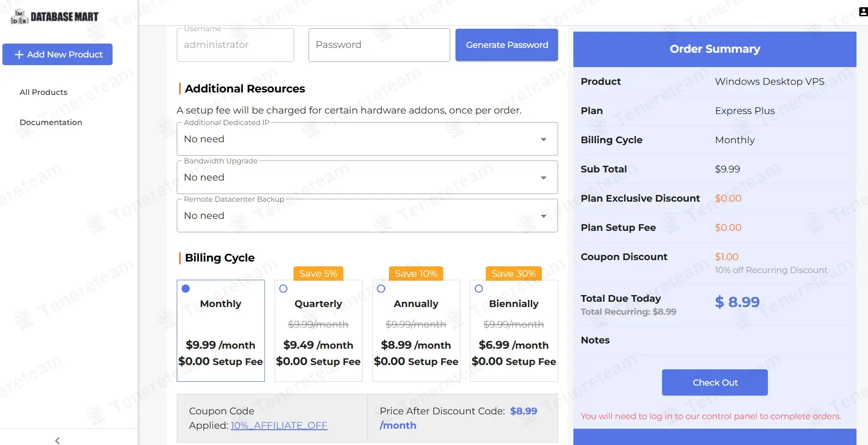Click the Billing Cycle Monthly value in summary

pyautogui.click(x=735, y=140)
